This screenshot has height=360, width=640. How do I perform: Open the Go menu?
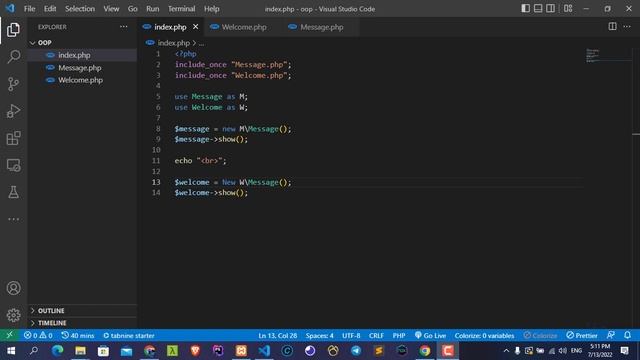pos(133,9)
